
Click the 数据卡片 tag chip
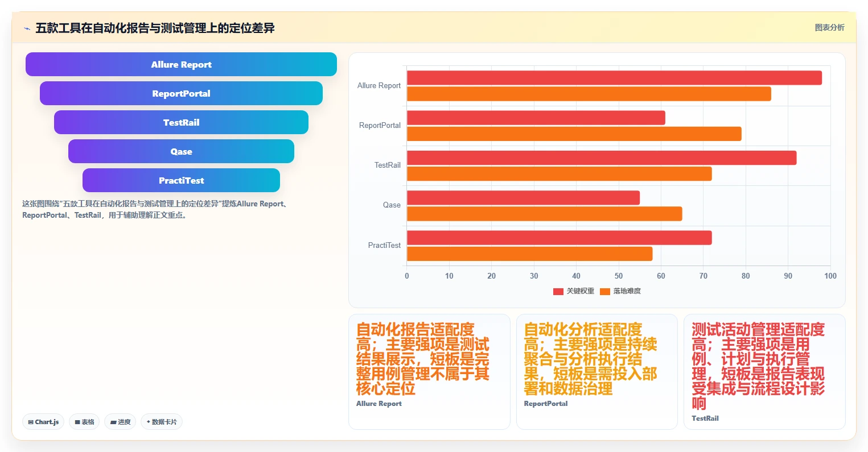162,422
